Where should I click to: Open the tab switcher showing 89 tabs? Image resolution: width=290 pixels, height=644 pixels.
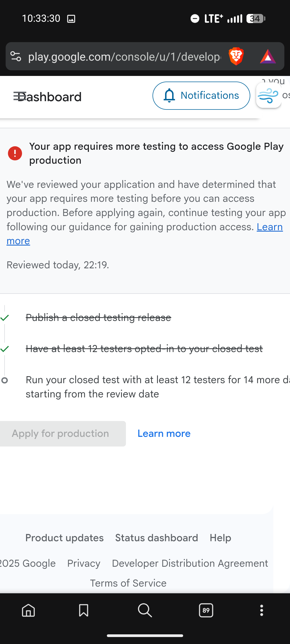tap(206, 610)
